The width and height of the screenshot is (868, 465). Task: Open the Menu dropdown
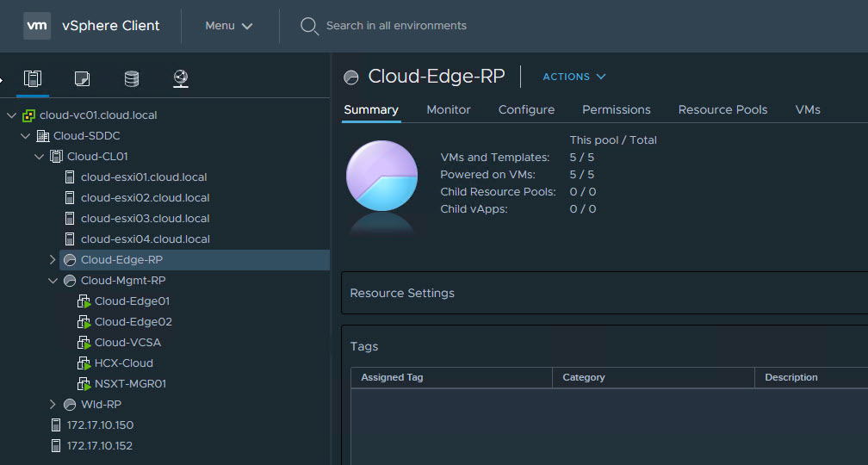228,26
